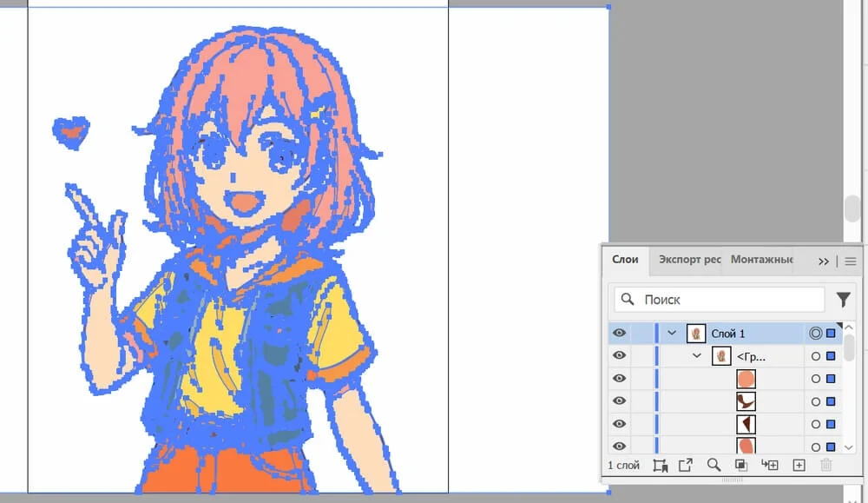Click the Delete Selection trash icon

coord(825,466)
